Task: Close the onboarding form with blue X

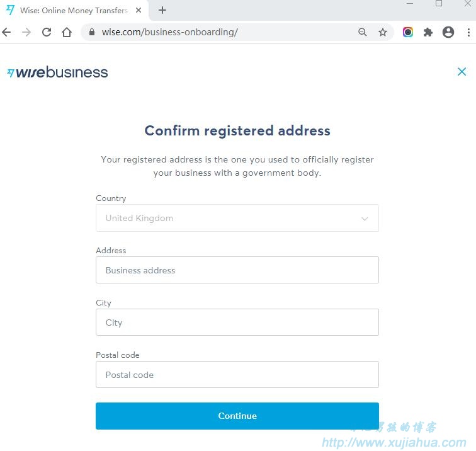Action: (462, 72)
